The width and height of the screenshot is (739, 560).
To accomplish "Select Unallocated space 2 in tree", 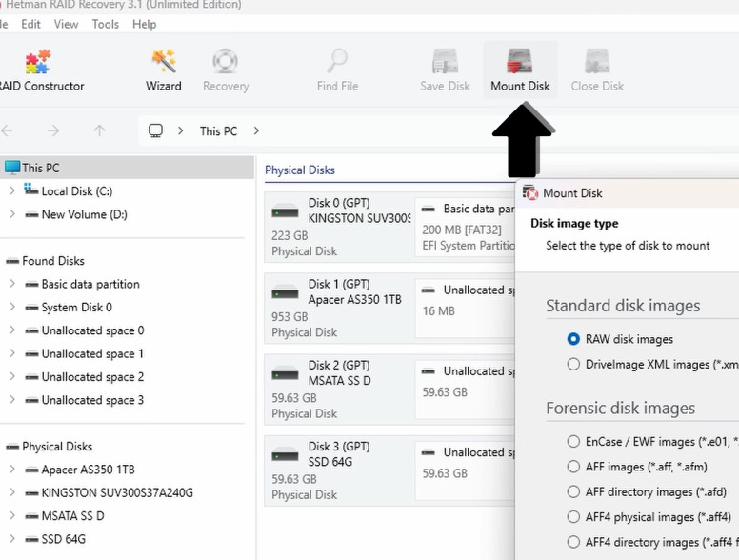I will point(92,376).
